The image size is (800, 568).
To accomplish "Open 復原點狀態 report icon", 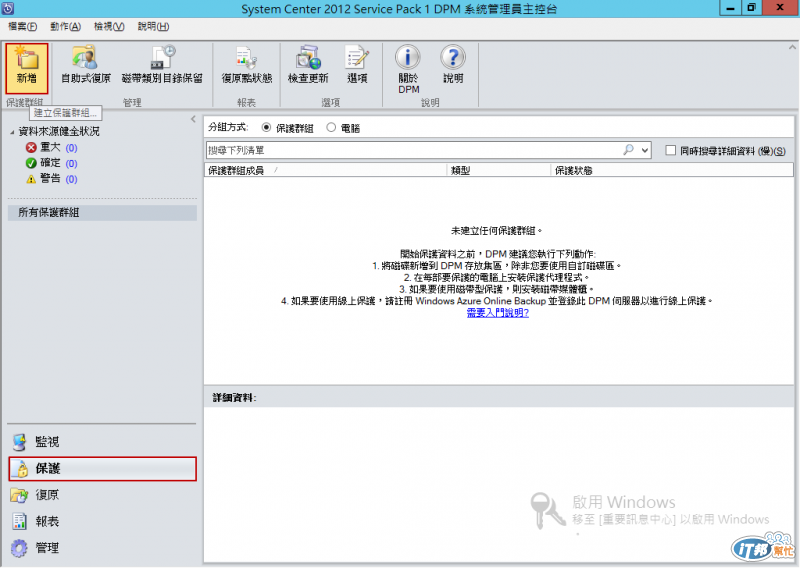I will point(246,65).
